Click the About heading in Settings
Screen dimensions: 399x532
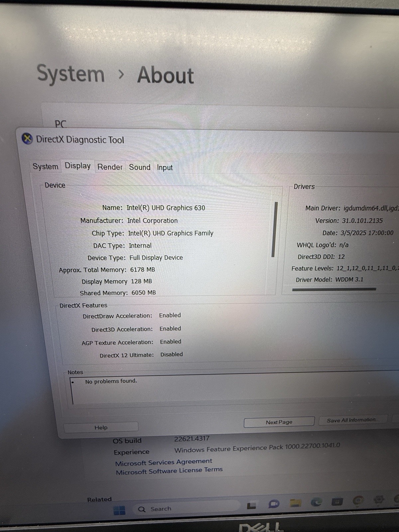166,75
